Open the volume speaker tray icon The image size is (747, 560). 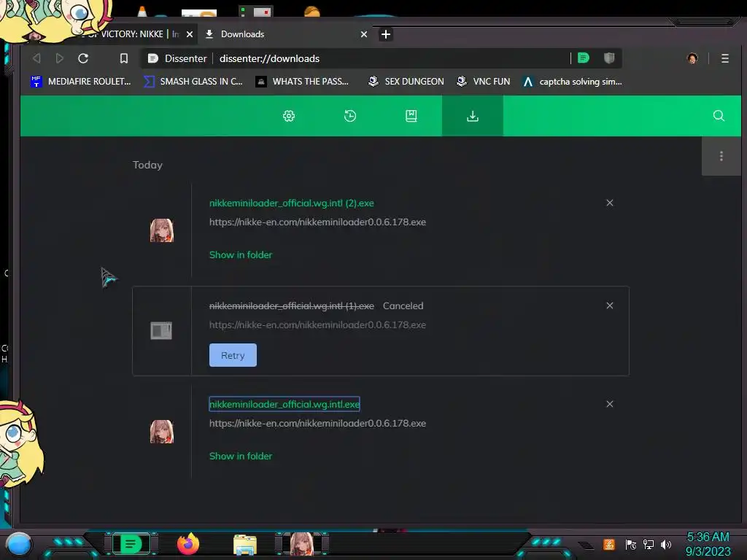click(x=666, y=544)
